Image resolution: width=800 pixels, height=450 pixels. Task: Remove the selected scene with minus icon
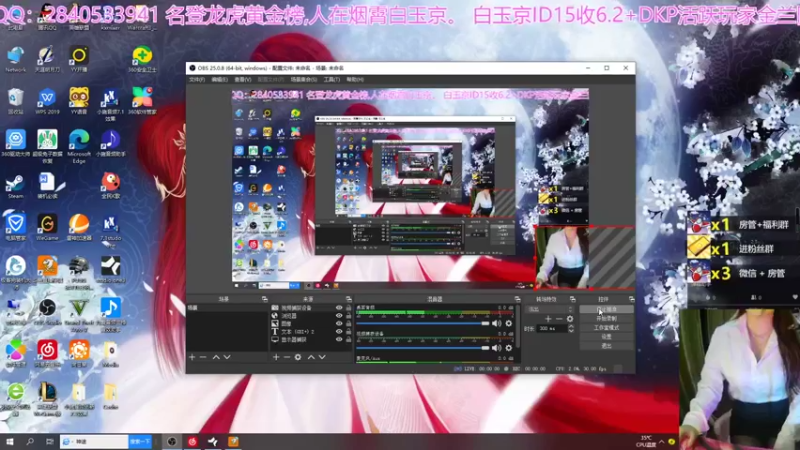point(203,357)
